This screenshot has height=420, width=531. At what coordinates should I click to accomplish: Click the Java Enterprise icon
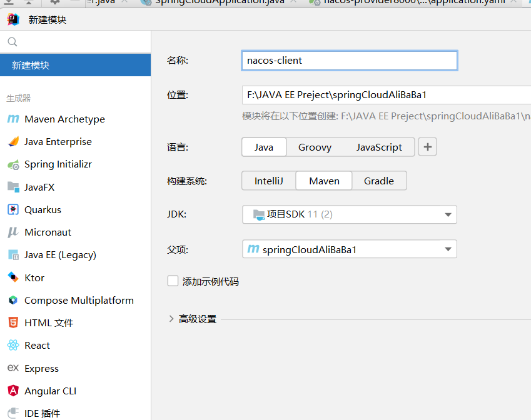coord(13,141)
